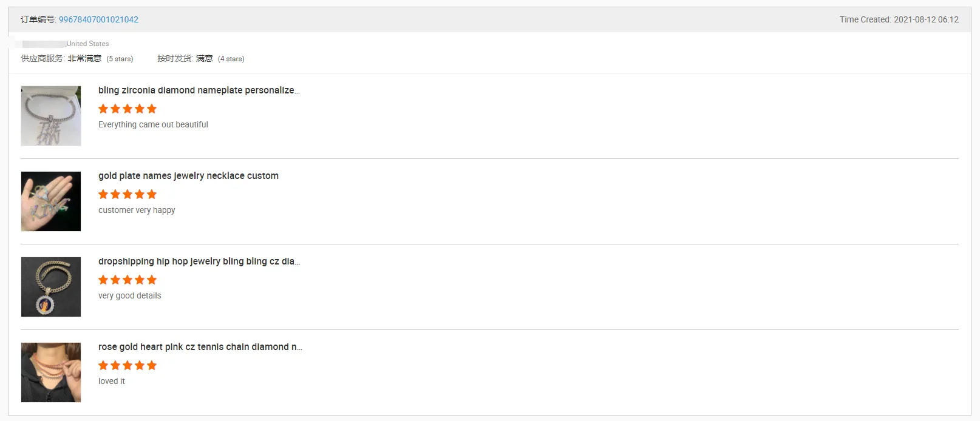
Task: Open the gold plate names necklace photo
Action: (51, 201)
